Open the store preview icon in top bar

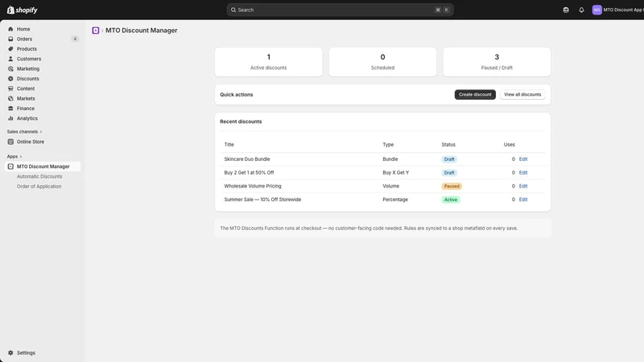point(566,10)
